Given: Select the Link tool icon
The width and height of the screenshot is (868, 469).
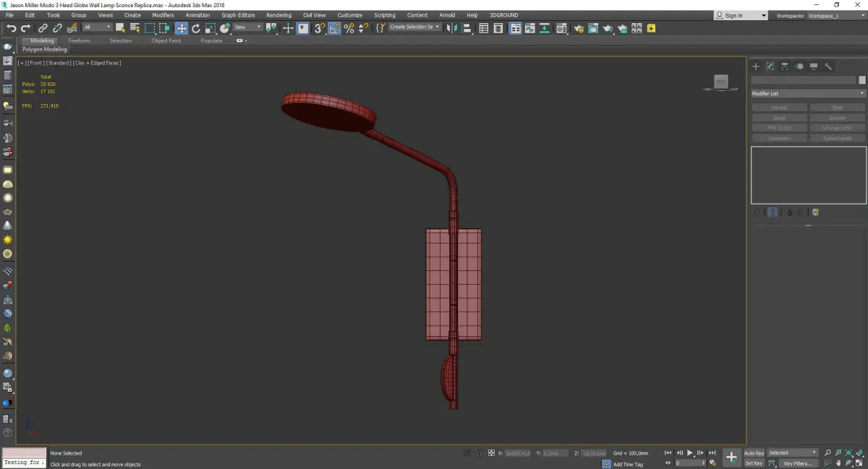Looking at the screenshot, I should (43, 28).
